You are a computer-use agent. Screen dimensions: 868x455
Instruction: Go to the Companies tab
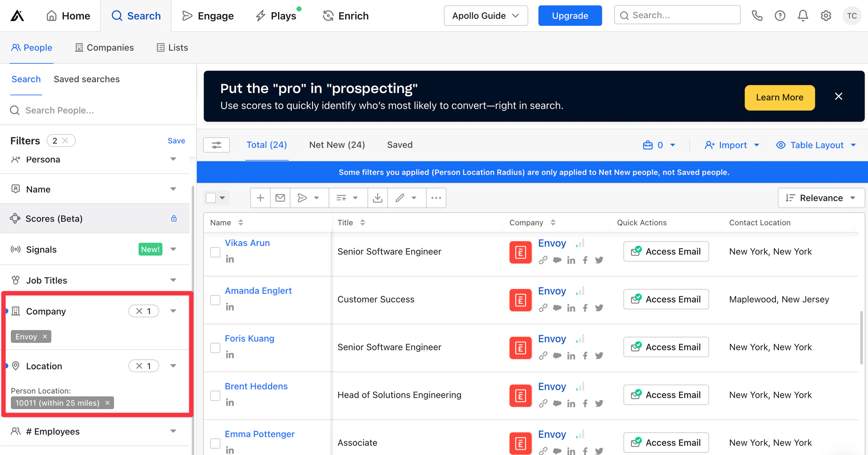click(x=105, y=47)
